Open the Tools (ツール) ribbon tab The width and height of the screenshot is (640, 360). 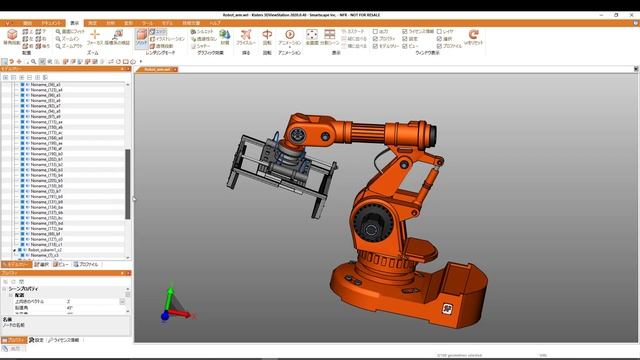pyautogui.click(x=147, y=23)
